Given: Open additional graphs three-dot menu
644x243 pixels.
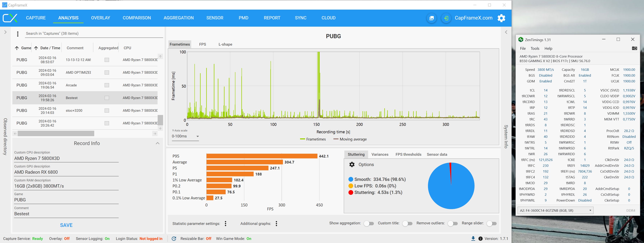Looking at the screenshot, I should (276, 223).
